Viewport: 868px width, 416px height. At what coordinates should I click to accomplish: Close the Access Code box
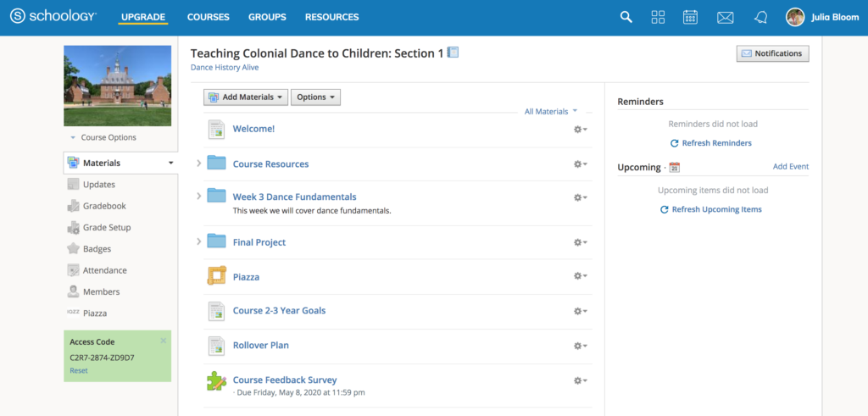tap(164, 341)
